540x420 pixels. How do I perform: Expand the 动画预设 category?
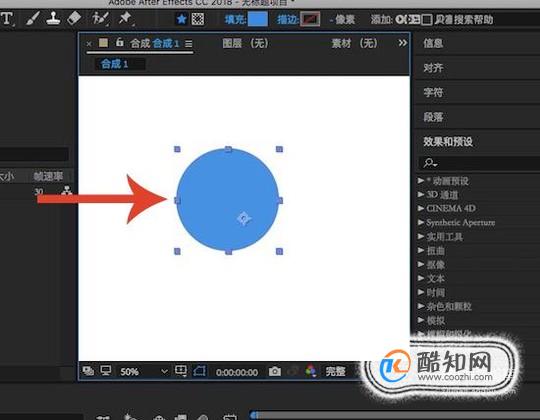(421, 180)
